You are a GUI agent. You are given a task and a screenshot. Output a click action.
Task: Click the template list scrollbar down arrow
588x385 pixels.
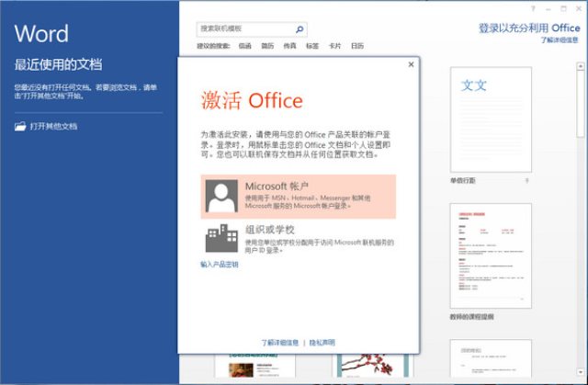click(x=581, y=372)
